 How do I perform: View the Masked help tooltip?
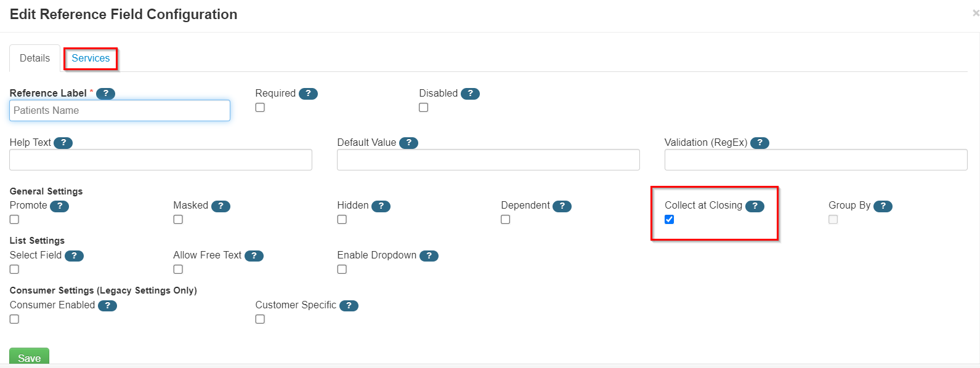pyautogui.click(x=221, y=206)
